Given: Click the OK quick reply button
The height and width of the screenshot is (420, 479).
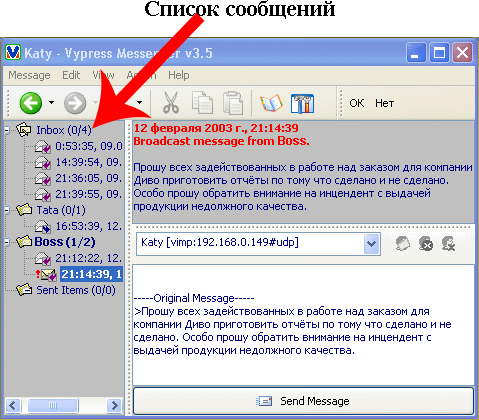Looking at the screenshot, I should pyautogui.click(x=357, y=103).
